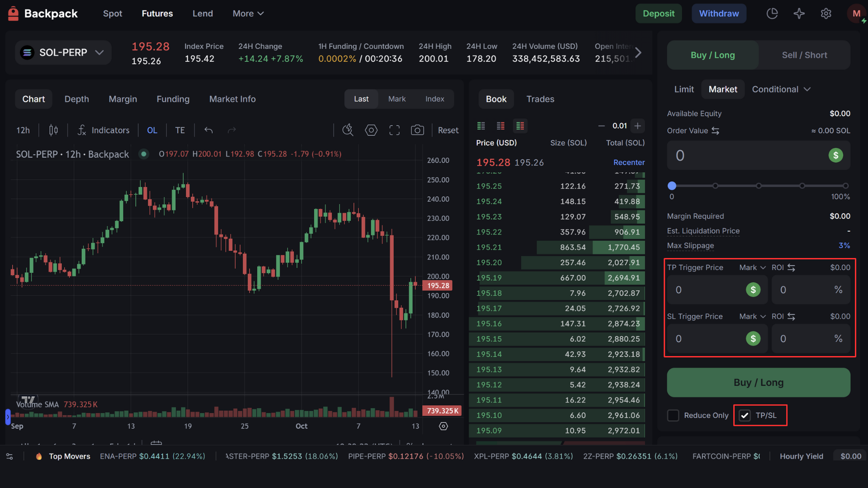Expand the SOL-PERP market selector
868x488 pixels.
(63, 53)
